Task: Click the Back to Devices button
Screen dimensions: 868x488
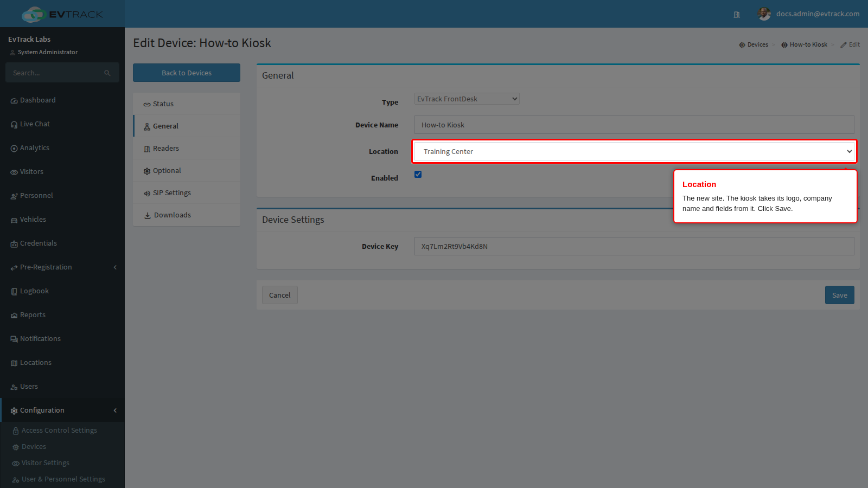Action: tap(187, 73)
